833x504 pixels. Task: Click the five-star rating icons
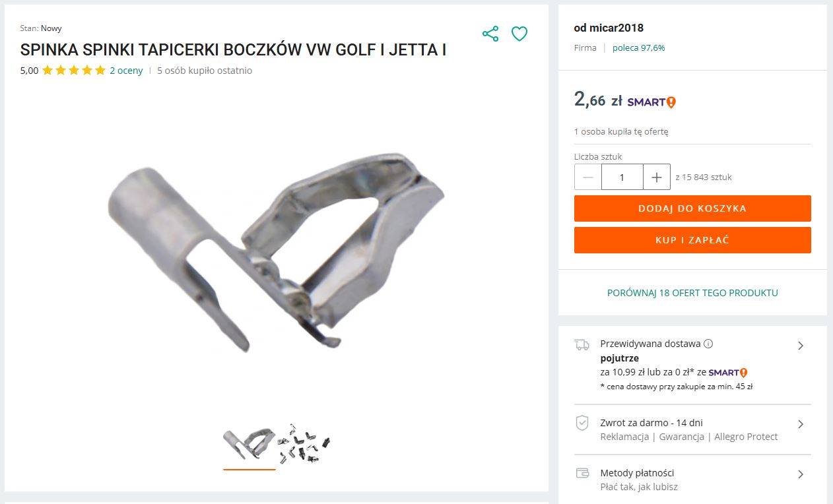[74, 71]
